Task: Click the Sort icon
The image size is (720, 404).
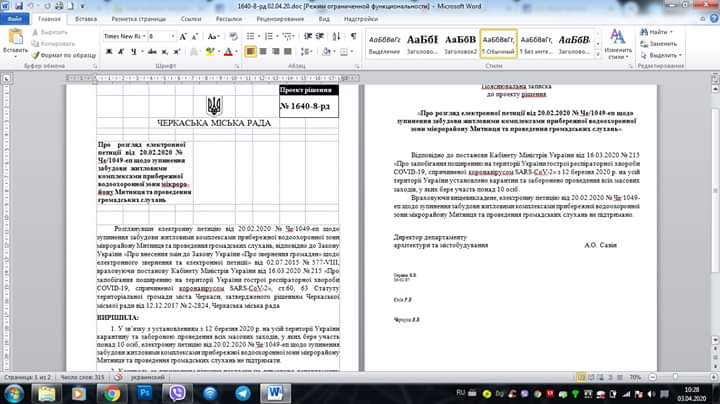Action: coord(336,36)
